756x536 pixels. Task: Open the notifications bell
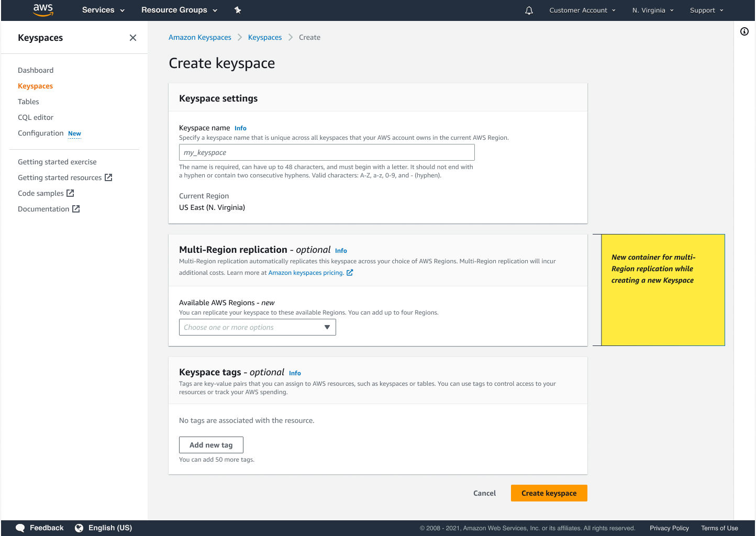click(529, 10)
